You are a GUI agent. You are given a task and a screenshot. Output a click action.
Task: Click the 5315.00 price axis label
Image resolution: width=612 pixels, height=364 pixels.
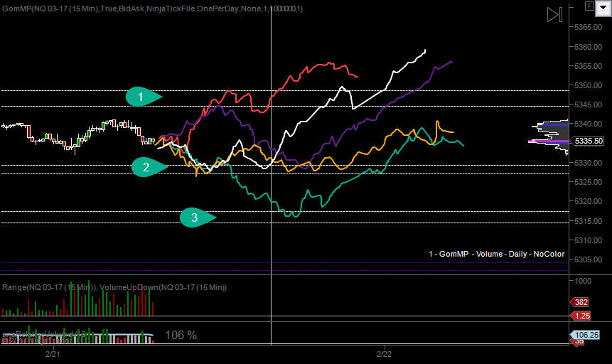pos(589,221)
